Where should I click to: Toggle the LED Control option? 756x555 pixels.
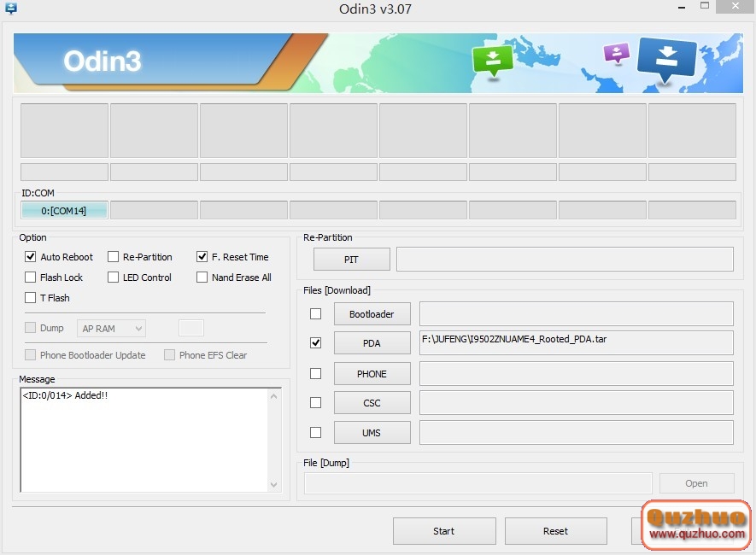113,277
